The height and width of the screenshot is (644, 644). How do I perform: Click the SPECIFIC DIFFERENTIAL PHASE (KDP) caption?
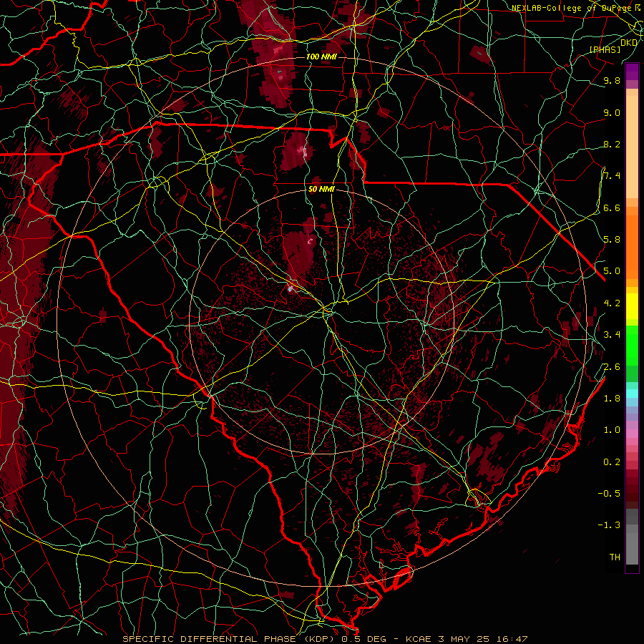[228, 639]
